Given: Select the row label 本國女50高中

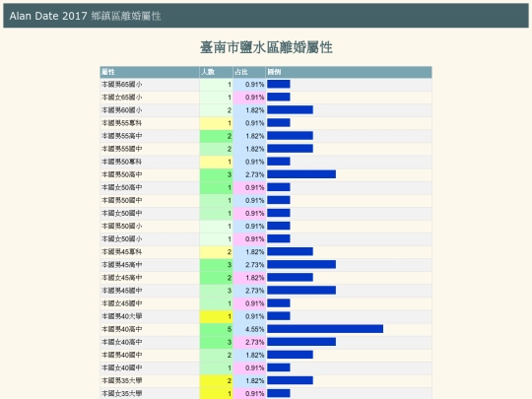Looking at the screenshot, I should pos(122,187).
